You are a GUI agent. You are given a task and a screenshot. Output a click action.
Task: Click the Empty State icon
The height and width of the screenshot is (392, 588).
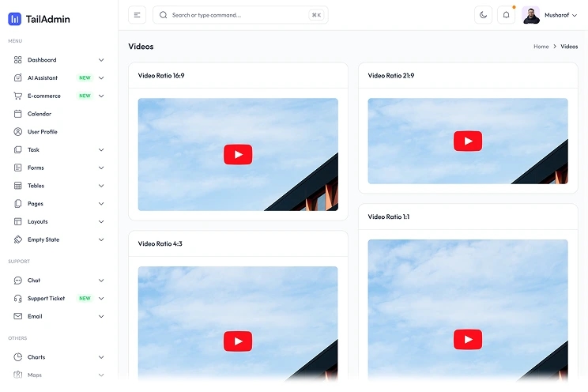point(17,239)
